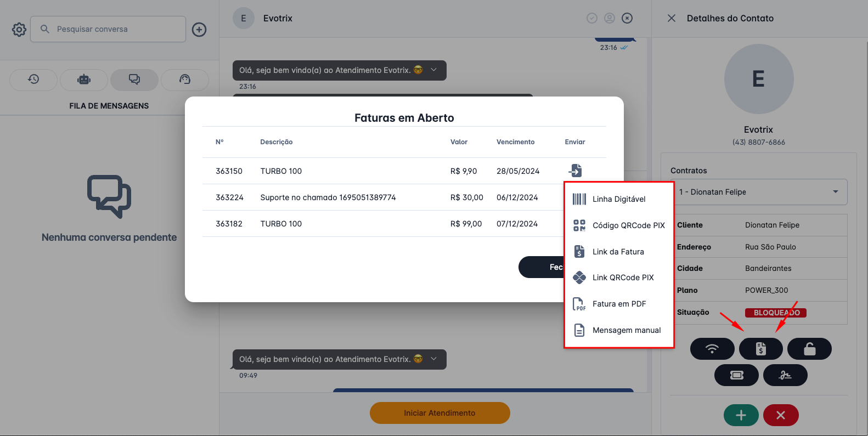Viewport: 868px width, 436px height.
Task: Click the document icon beside Mensagem manual
Action: point(579,330)
